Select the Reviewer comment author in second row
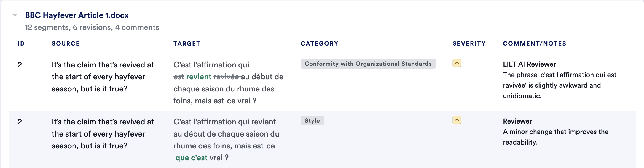This screenshot has height=168, width=644. [517, 121]
